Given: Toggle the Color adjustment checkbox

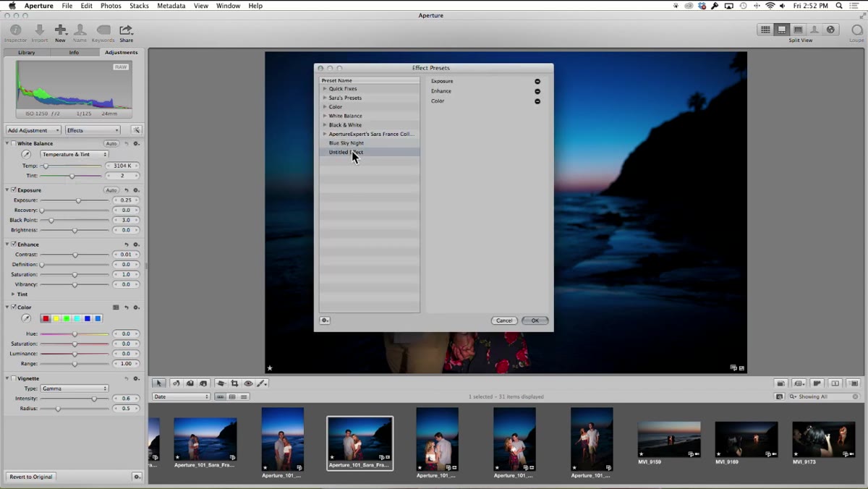Looking at the screenshot, I should [x=14, y=307].
